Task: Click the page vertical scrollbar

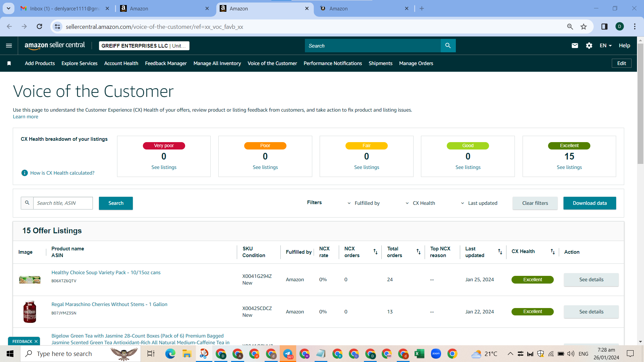Action: pos(640,104)
